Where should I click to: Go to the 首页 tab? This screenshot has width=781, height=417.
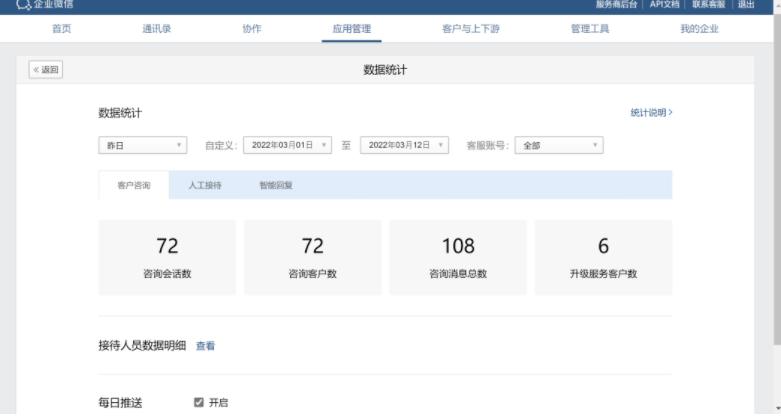point(62,29)
